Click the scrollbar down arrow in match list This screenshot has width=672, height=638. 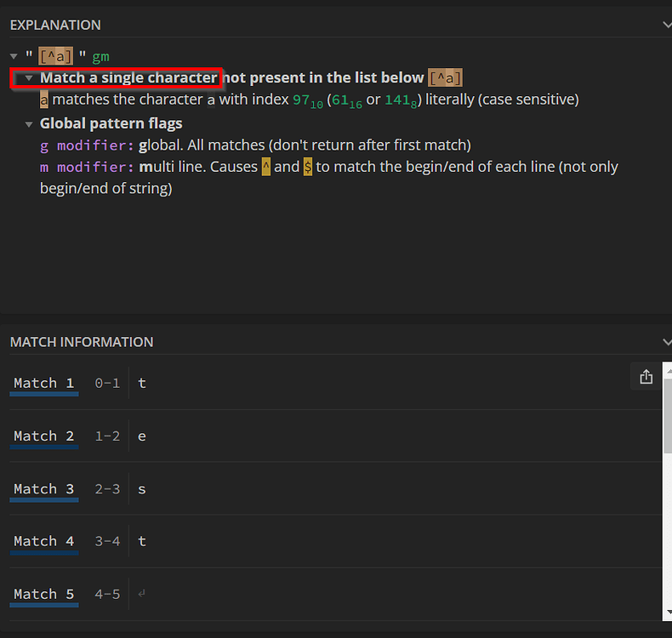pos(669,612)
